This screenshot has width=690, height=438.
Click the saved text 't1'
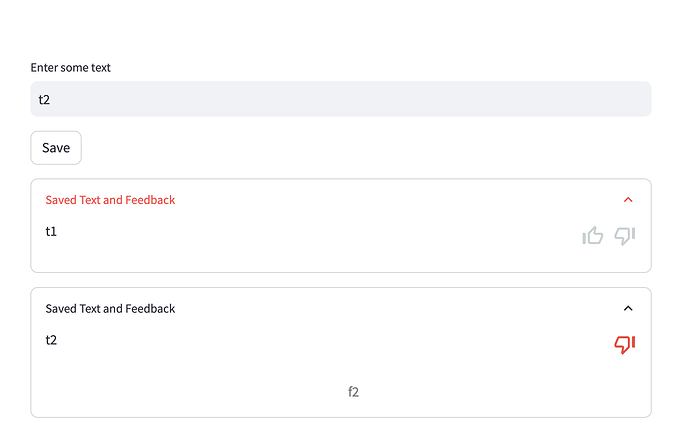pyautogui.click(x=51, y=231)
